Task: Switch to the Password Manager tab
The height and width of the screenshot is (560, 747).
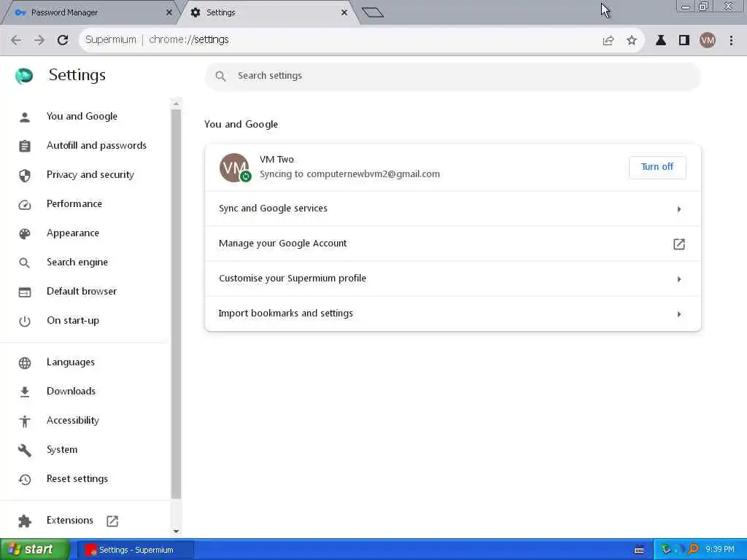Action: 90,12
